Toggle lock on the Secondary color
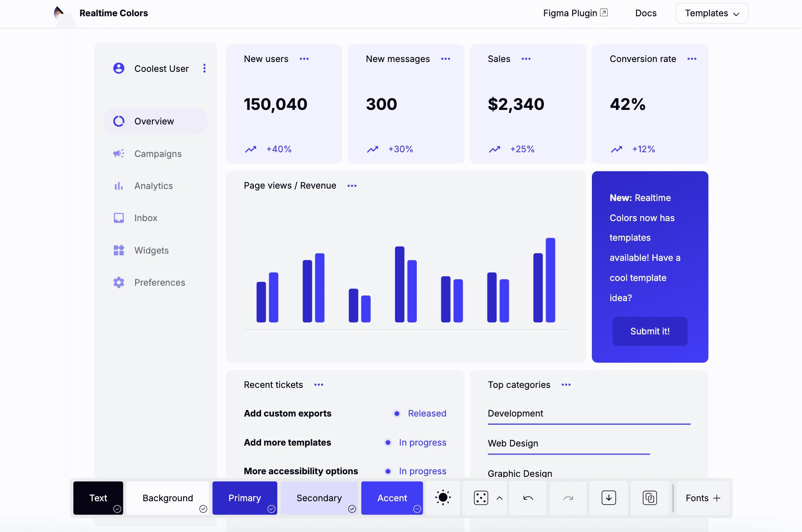This screenshot has height=532, width=802. tap(352, 509)
